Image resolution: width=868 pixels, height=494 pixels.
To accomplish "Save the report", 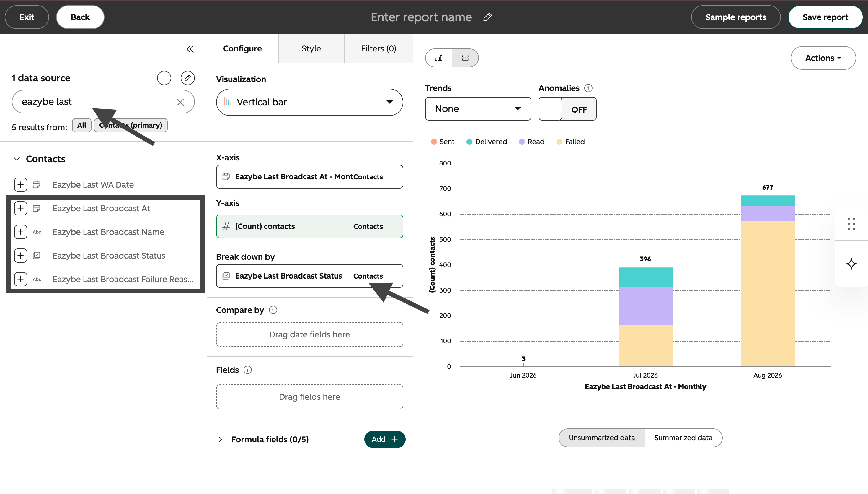I will [825, 17].
